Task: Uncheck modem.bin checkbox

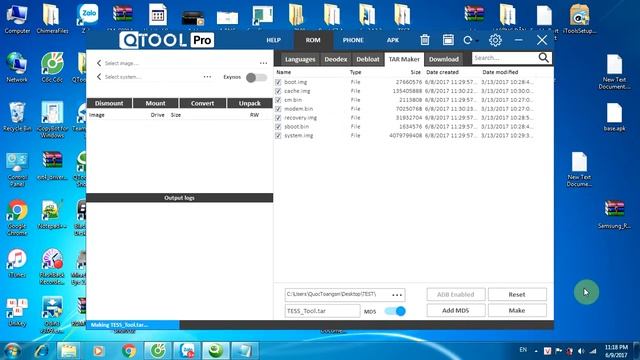Action: (x=278, y=109)
